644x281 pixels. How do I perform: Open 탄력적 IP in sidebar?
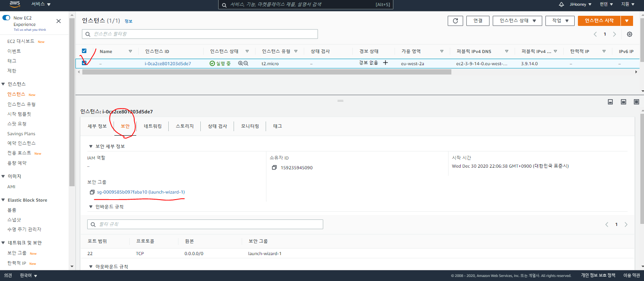click(17, 263)
